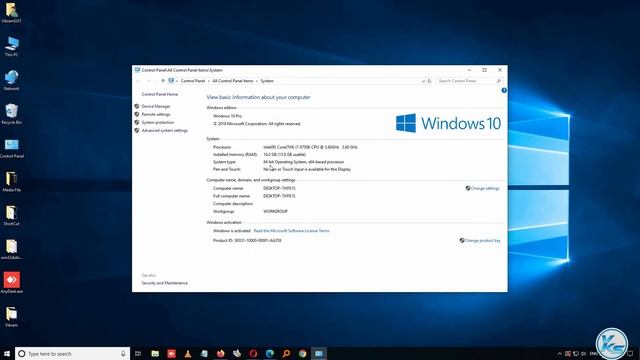Click the shield icon beside Device Manager

point(137,106)
